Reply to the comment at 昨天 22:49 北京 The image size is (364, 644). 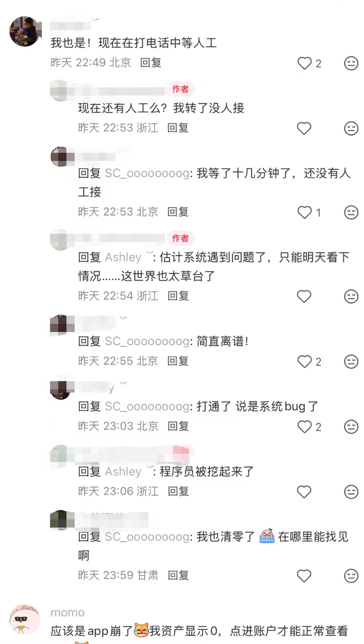point(151,63)
